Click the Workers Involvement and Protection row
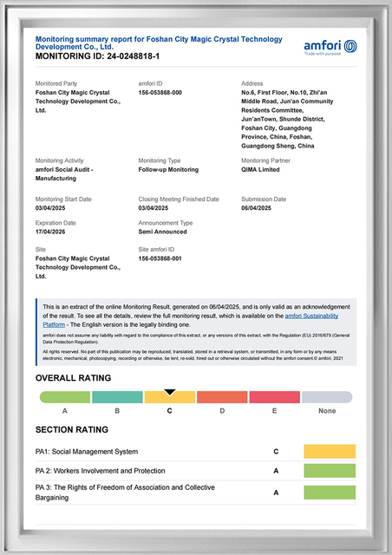The height and width of the screenshot is (555, 392). (x=196, y=471)
